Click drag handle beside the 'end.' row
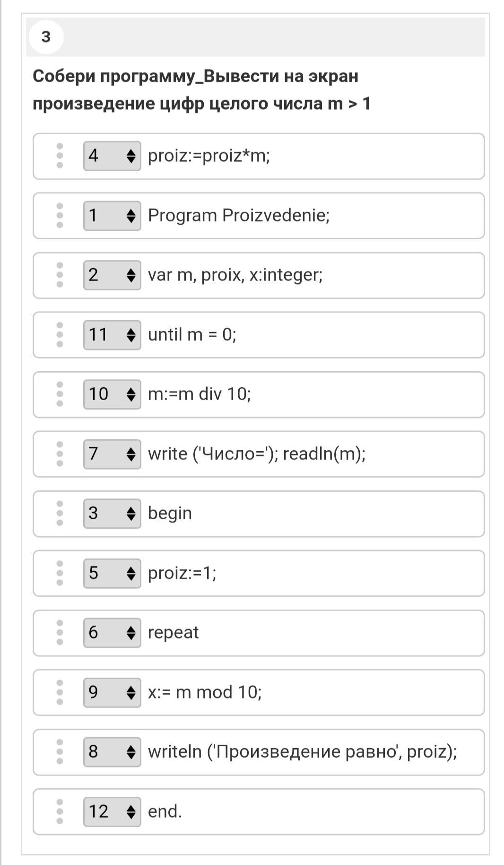504x865 pixels. pos(60,812)
